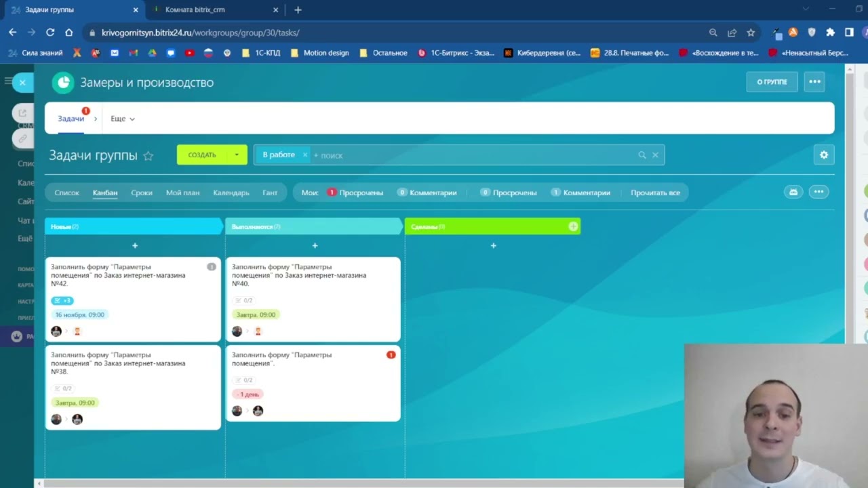This screenshot has width=868, height=488.
Task: Share this page from the address bar
Action: click(x=732, y=32)
